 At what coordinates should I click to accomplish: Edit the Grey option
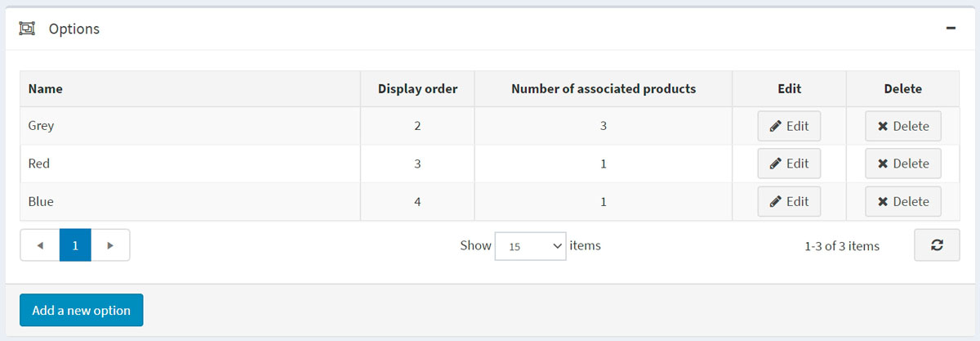tap(789, 126)
